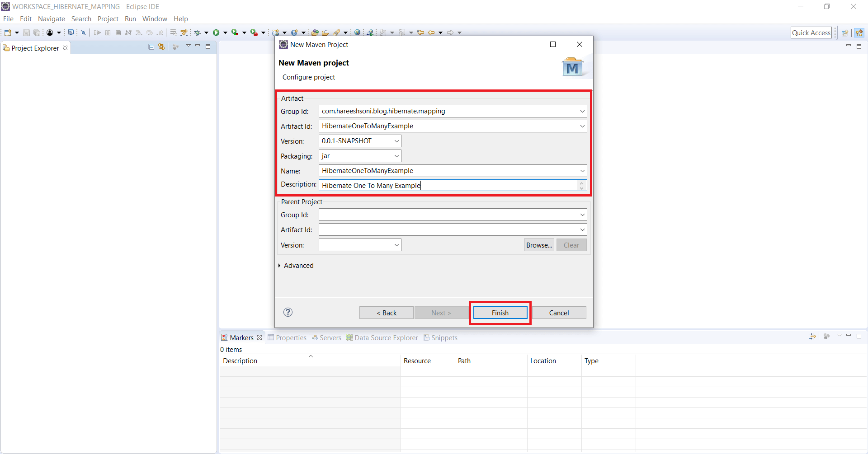The width and height of the screenshot is (868, 454).
Task: Open the internal Web Browser globe icon
Action: (x=357, y=32)
